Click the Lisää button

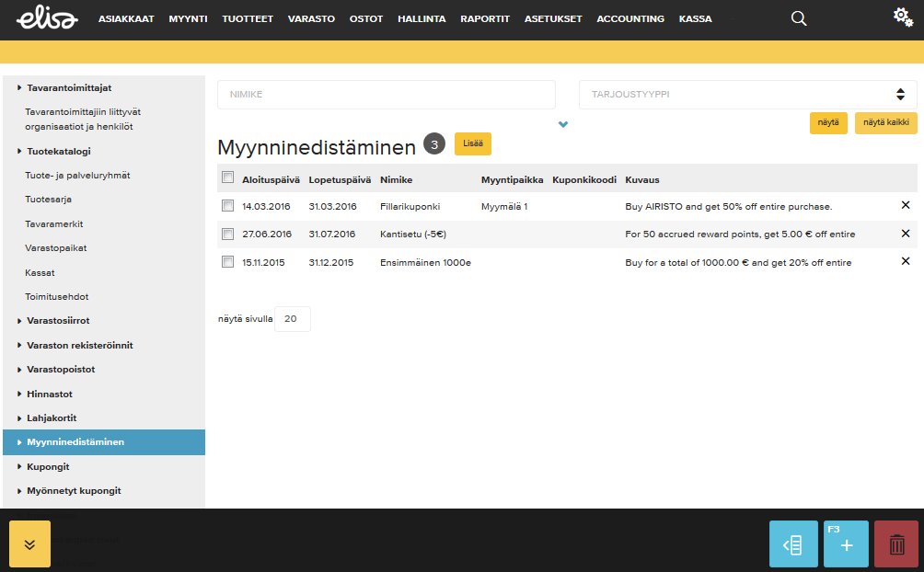point(473,143)
